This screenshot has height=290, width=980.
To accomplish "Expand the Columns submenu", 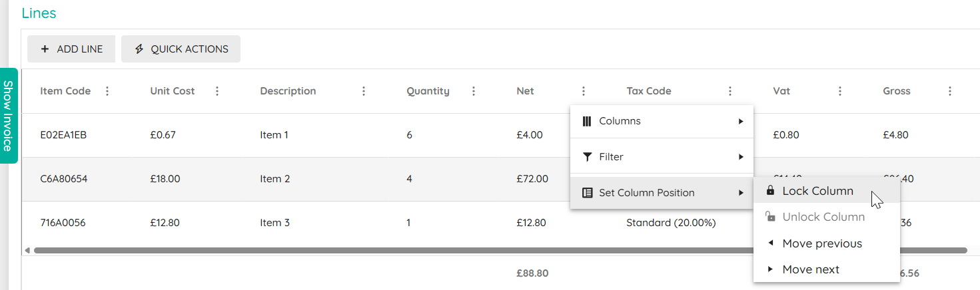I will (662, 121).
